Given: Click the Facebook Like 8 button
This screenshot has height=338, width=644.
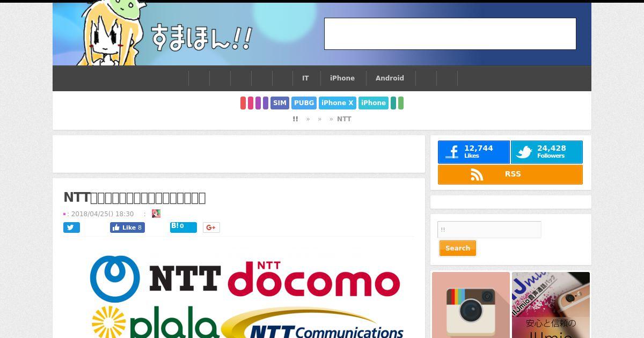Looking at the screenshot, I should coord(127,227).
